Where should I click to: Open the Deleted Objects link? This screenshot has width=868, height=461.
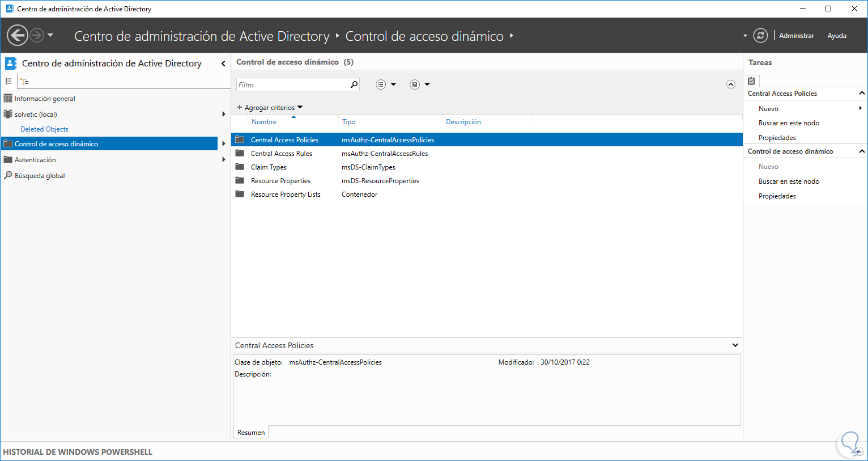pos(44,129)
